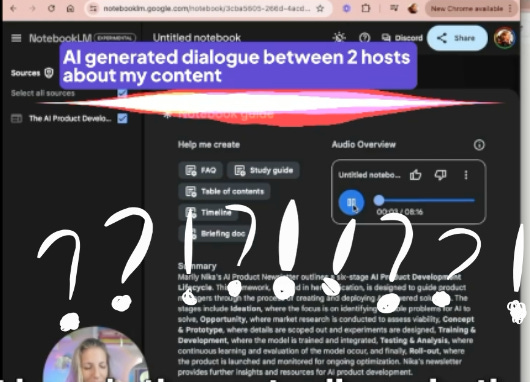The height and width of the screenshot is (382, 530).
Task: Bookmark the page with the star icon
Action: tap(320, 8)
